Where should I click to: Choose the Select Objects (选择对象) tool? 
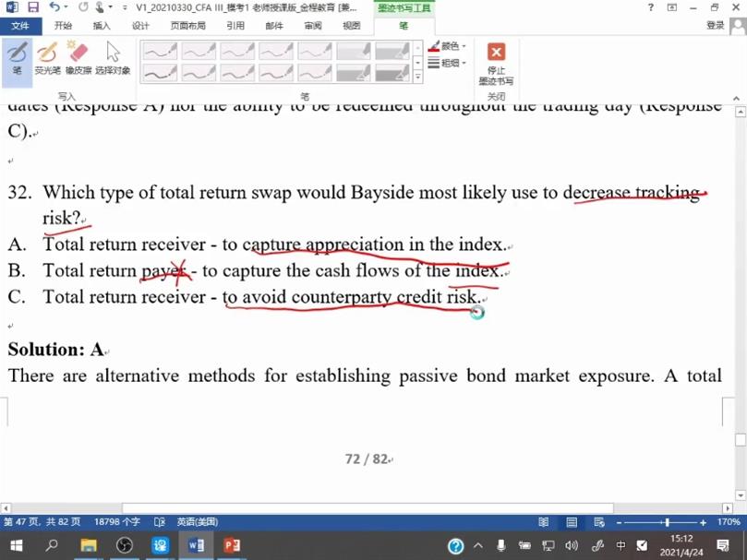click(113, 58)
